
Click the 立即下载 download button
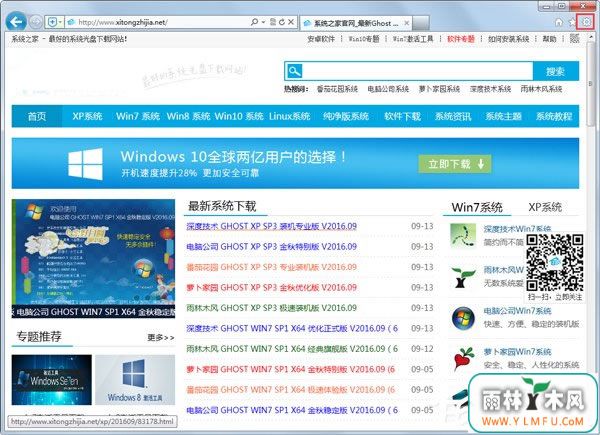[455, 164]
